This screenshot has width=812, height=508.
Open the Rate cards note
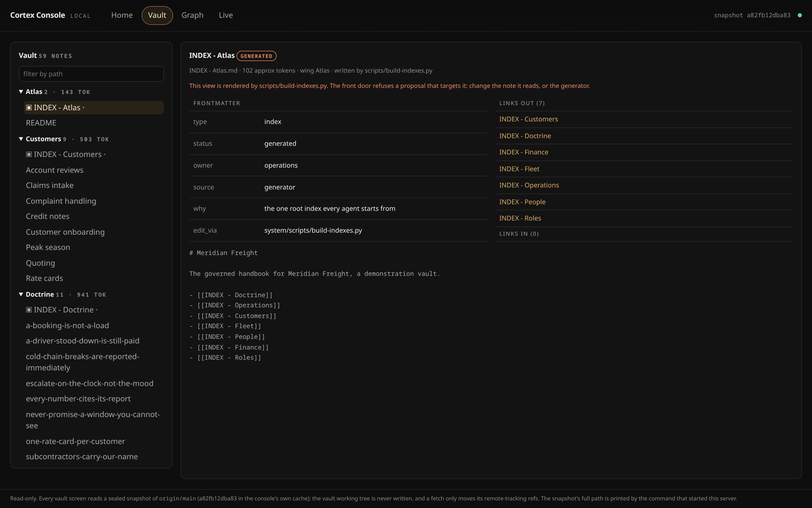94,278
